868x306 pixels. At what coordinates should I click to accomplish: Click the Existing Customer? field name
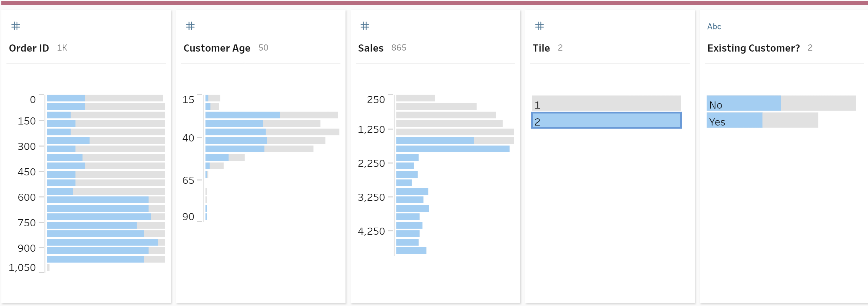[753, 48]
